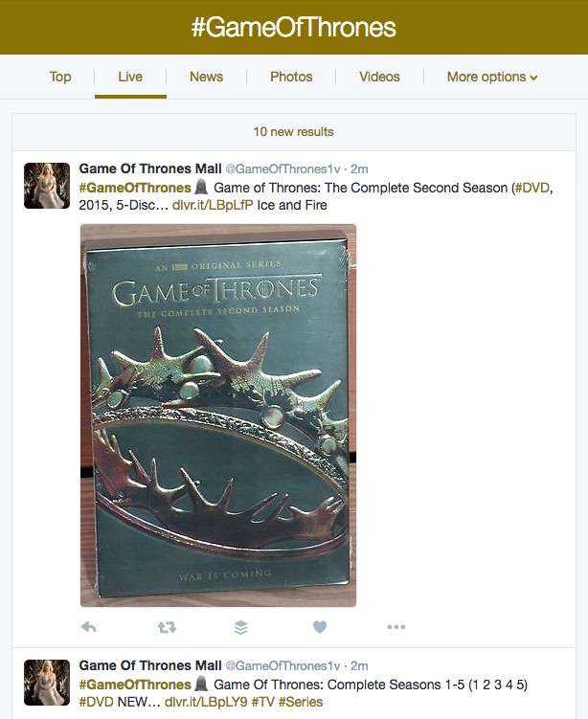The height and width of the screenshot is (719, 588).
Task: Go to the Photos tab
Action: pos(291,77)
